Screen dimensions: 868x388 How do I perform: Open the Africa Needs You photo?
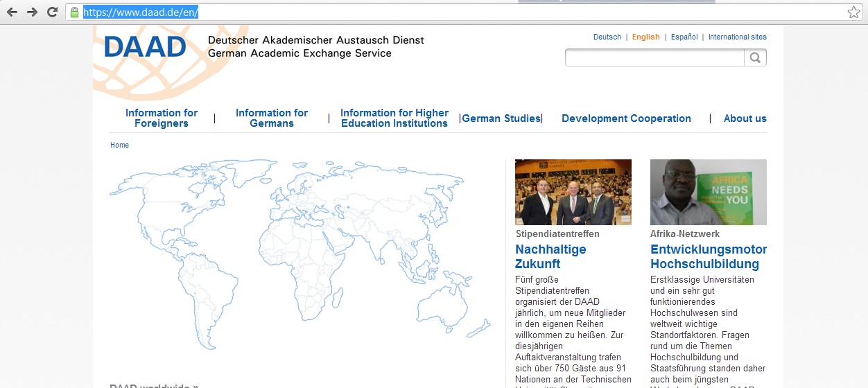click(x=709, y=192)
